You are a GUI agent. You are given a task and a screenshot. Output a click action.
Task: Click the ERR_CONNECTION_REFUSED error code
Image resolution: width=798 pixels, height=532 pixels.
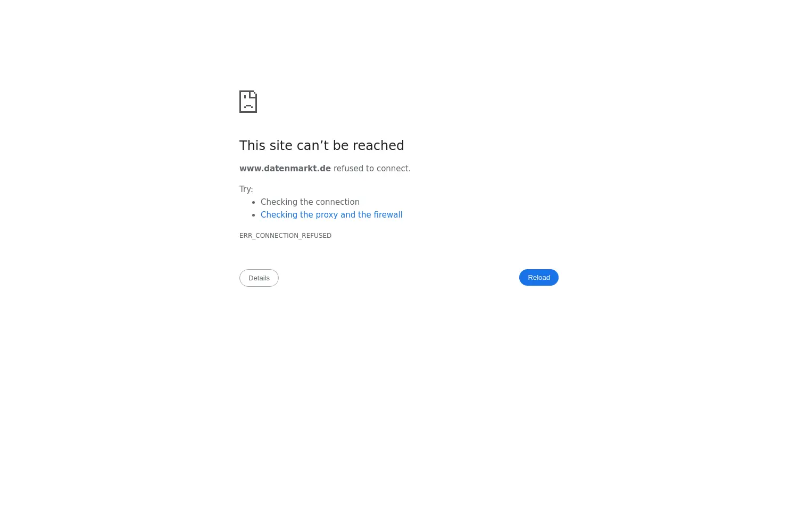point(285,236)
